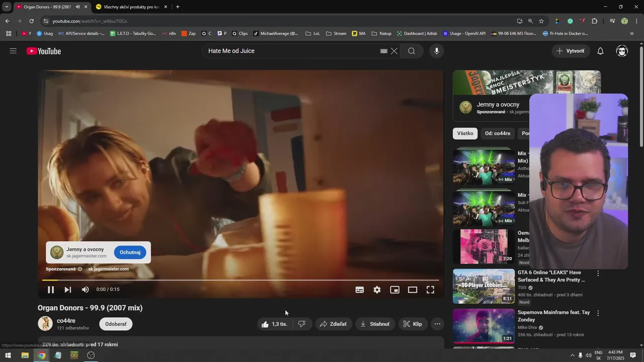Open options menu for Supernova Mainframe video

(598, 313)
